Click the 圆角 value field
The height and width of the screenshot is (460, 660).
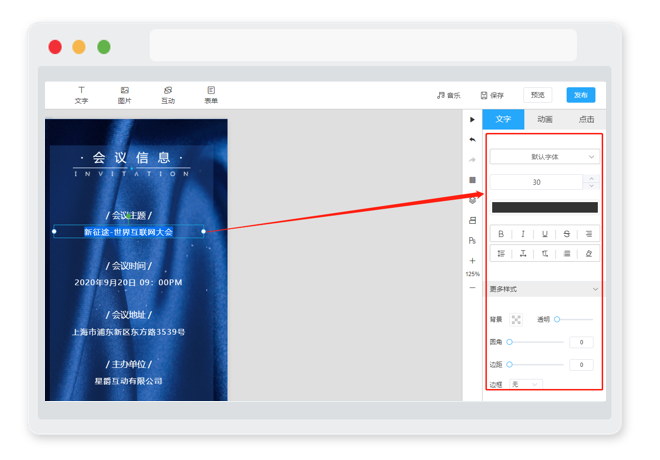point(581,342)
